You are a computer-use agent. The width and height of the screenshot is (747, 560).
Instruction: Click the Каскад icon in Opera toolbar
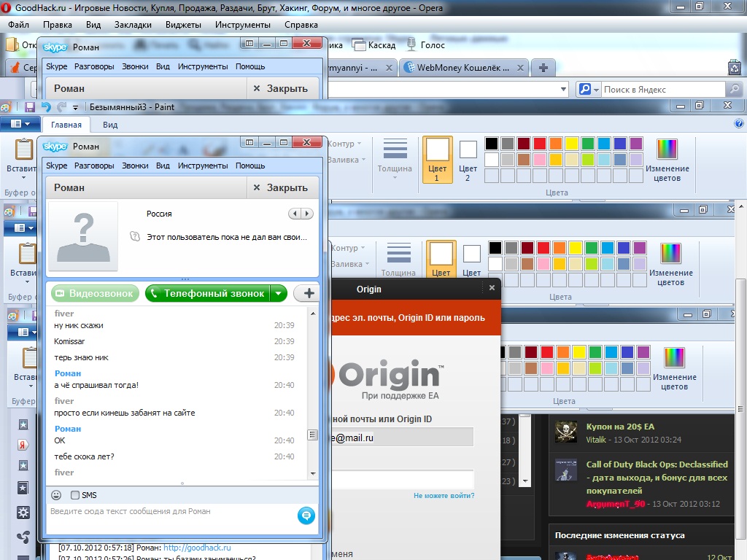[359, 44]
